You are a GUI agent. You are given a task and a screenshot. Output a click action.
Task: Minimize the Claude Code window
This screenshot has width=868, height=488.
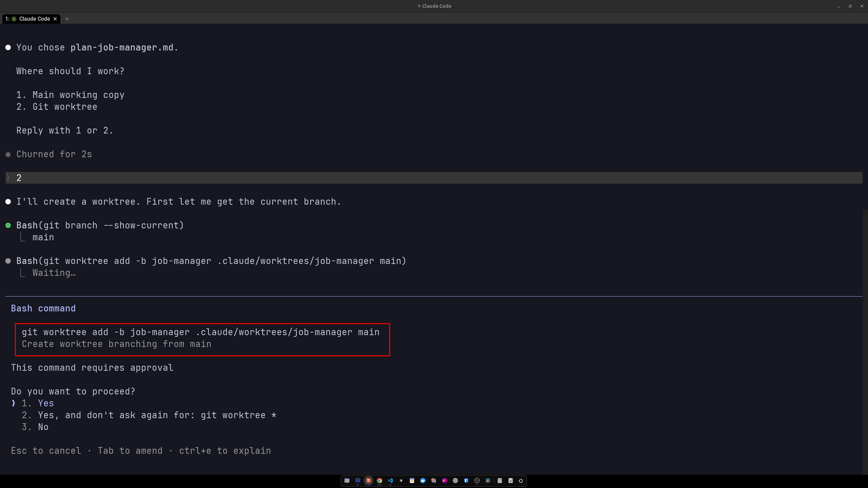pos(838,6)
